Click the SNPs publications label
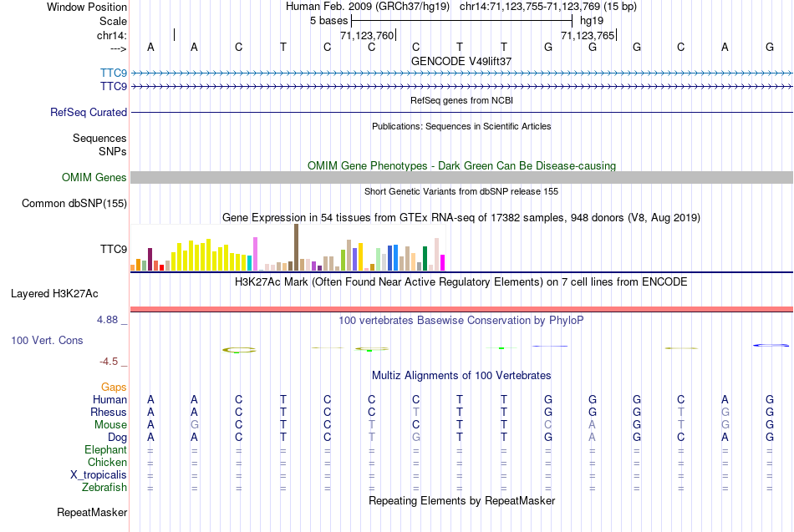794x532 pixels. click(x=113, y=151)
